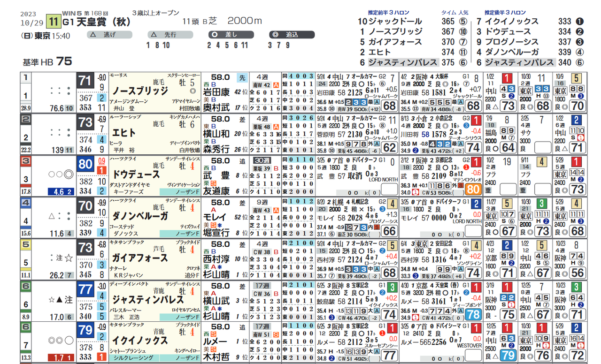Viewport: 601px width, 364px height.
Task: Open horse ダノンベルーガ in the entry table
Action: click(x=139, y=215)
